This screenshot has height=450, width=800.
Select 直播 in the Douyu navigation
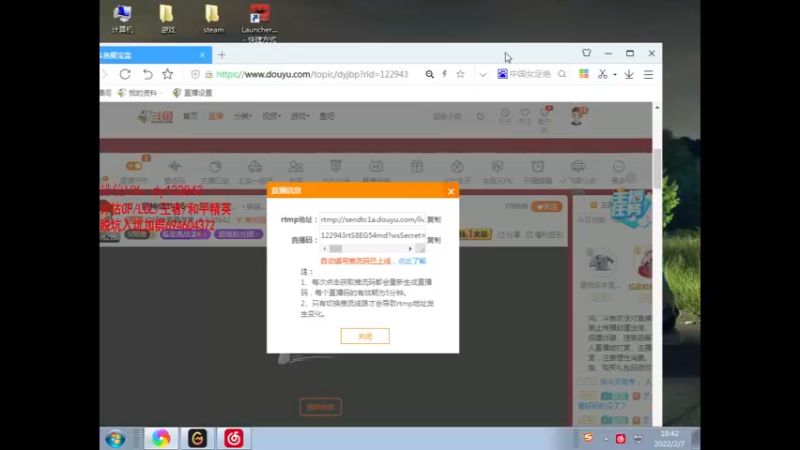point(216,116)
